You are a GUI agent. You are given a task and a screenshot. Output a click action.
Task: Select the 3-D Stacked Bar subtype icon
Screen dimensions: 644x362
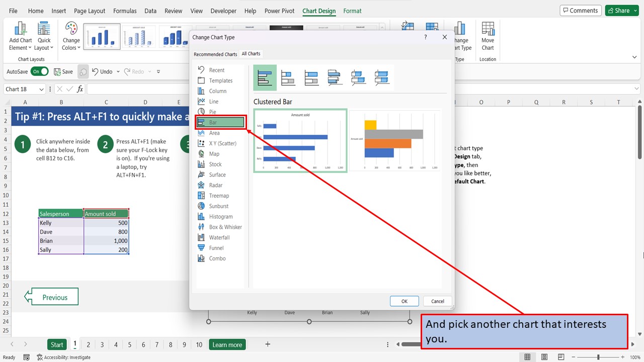358,77
